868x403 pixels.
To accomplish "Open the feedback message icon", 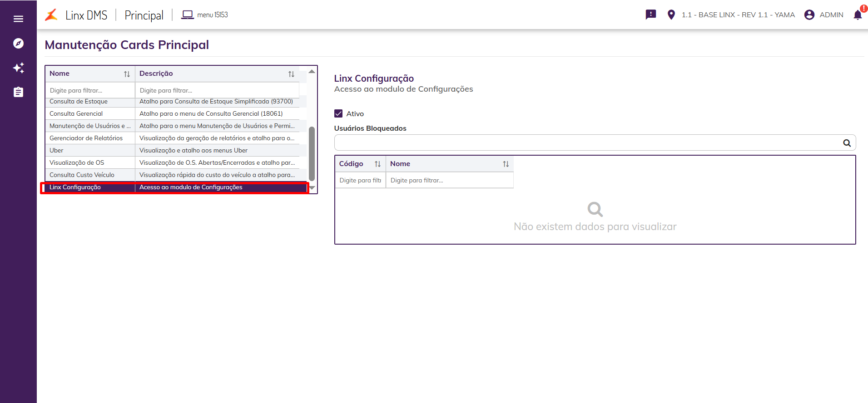I will (651, 15).
